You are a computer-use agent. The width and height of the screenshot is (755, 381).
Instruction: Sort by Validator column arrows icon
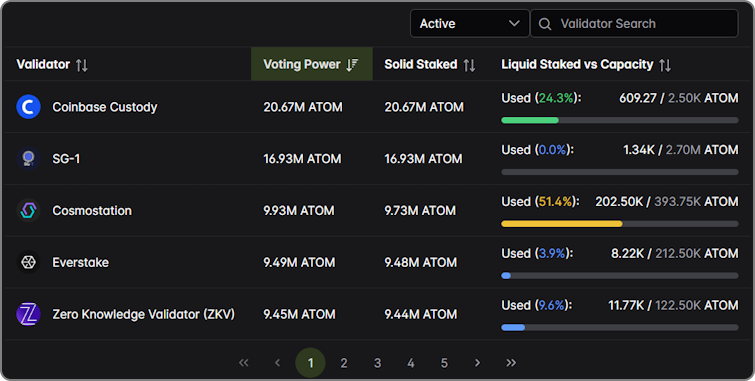point(82,65)
